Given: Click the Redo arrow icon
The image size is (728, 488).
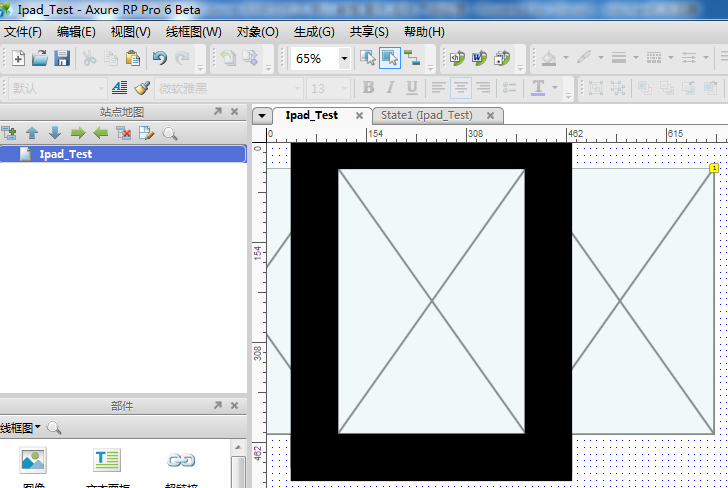Looking at the screenshot, I should [x=182, y=58].
